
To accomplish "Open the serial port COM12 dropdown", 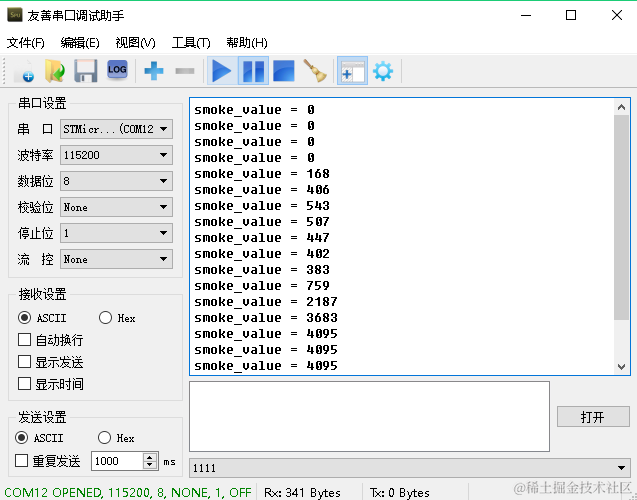I will pyautogui.click(x=116, y=129).
